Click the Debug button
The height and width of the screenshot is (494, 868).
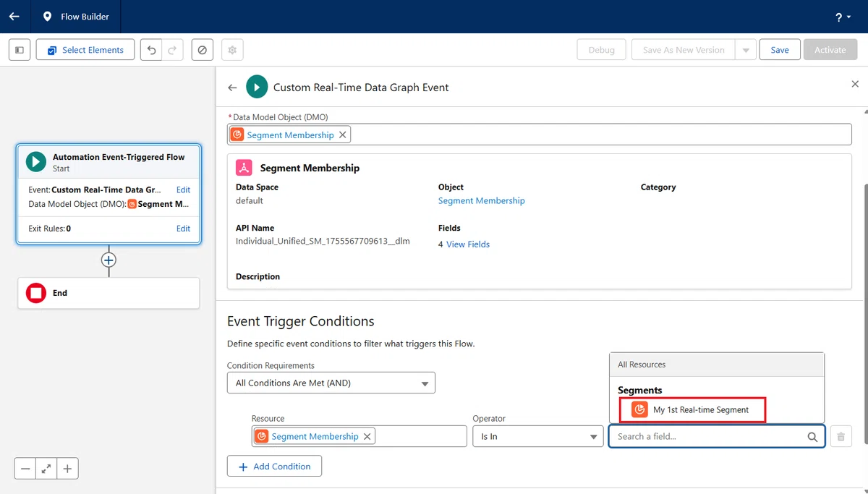pyautogui.click(x=601, y=50)
